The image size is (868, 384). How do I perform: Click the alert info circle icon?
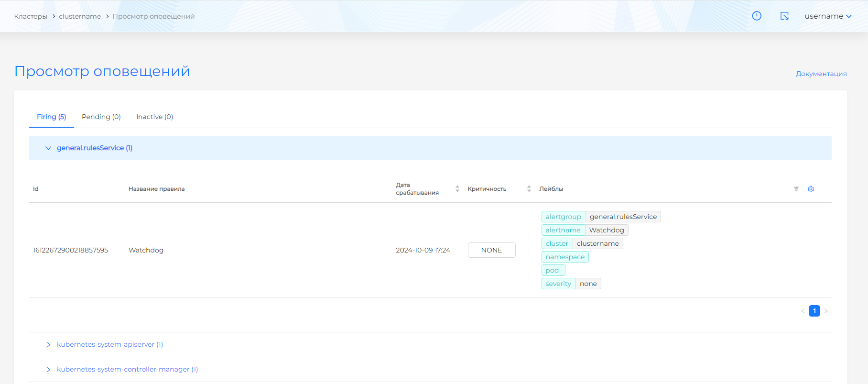tap(757, 16)
